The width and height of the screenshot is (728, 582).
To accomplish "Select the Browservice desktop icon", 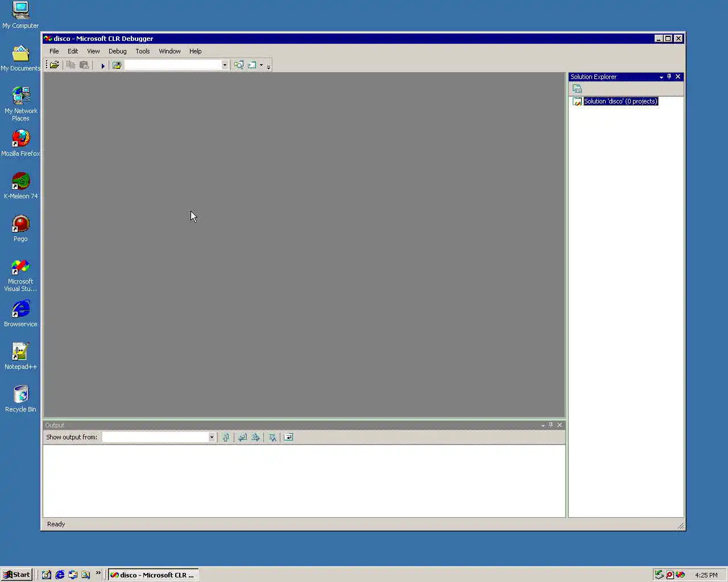I will click(x=20, y=314).
